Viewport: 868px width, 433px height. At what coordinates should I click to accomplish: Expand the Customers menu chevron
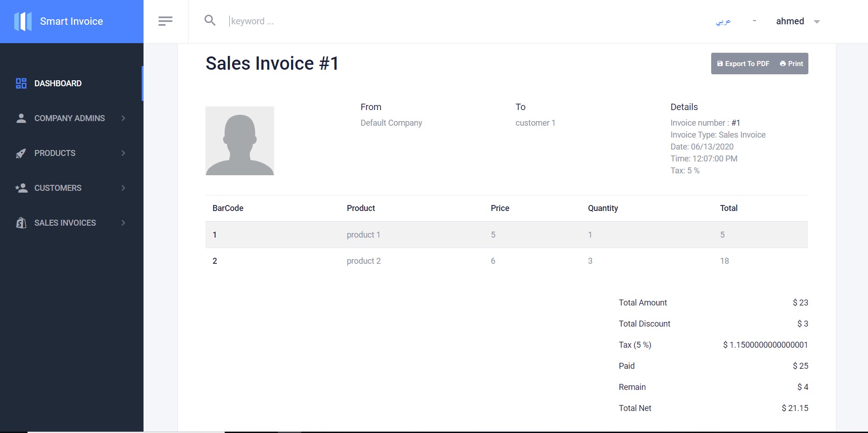[123, 188]
